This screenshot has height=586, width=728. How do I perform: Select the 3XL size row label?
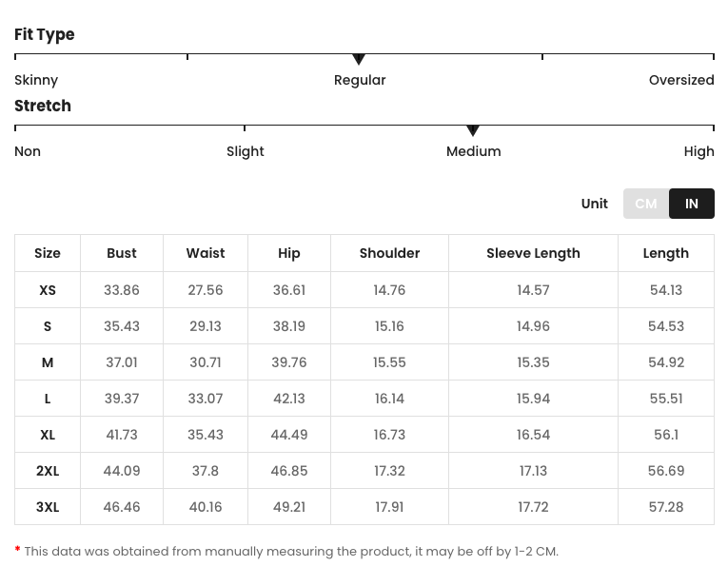click(48, 507)
